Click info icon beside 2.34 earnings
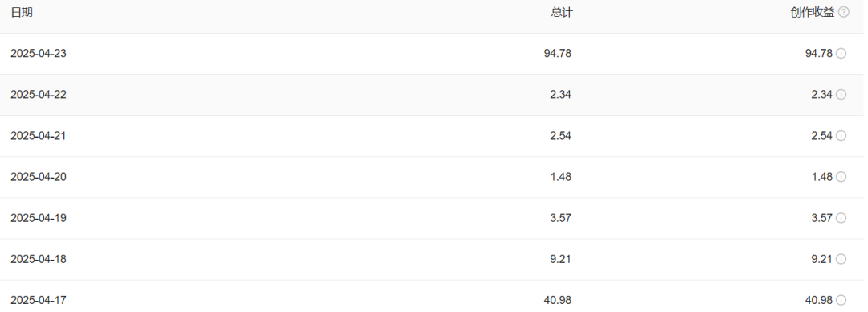This screenshot has height=312, width=868. 841,95
